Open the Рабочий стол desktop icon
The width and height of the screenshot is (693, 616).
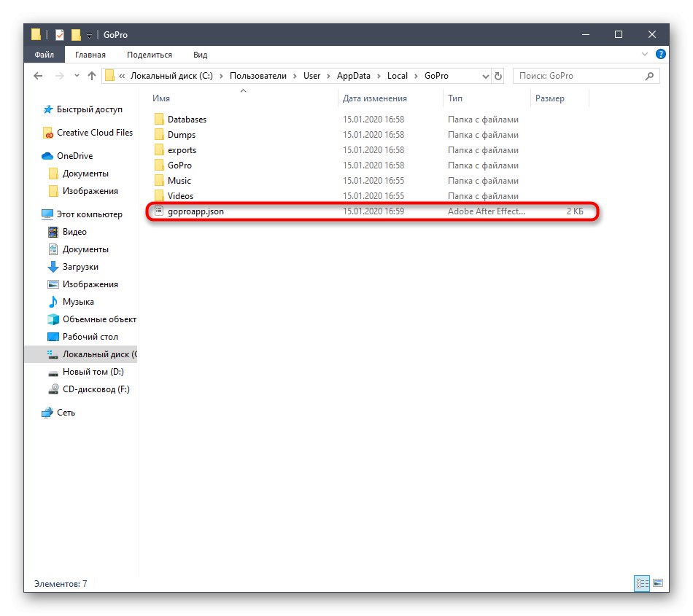point(53,337)
